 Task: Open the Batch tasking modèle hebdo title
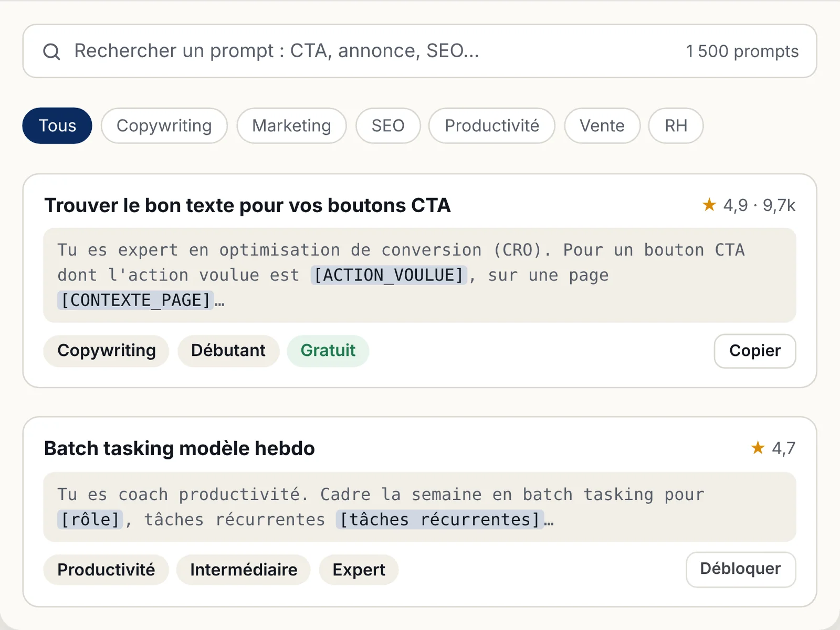coord(180,448)
